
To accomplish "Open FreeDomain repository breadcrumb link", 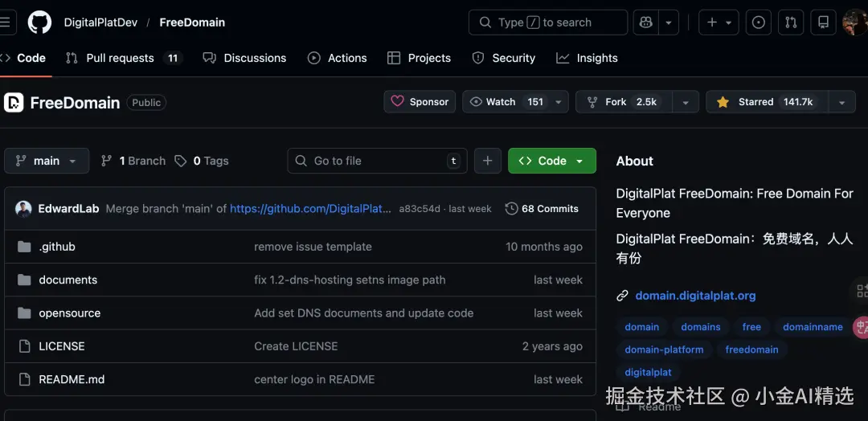I will point(192,22).
